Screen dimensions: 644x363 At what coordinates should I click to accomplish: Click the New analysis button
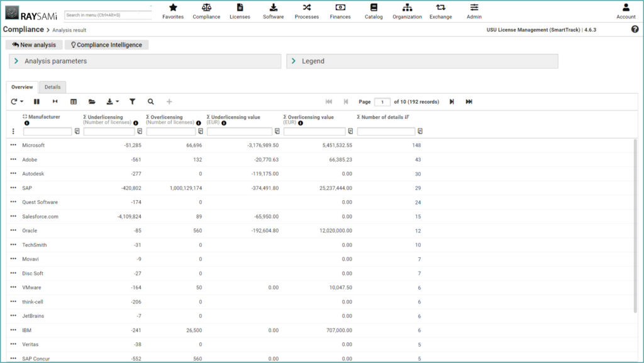[34, 45]
